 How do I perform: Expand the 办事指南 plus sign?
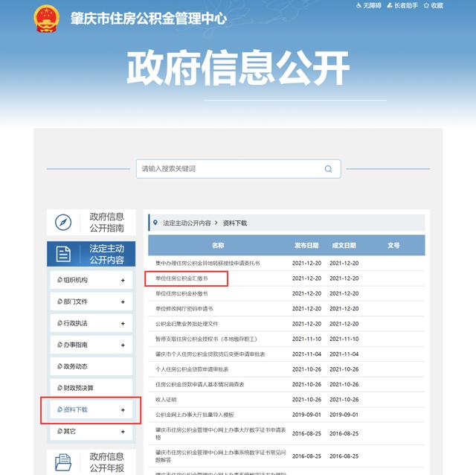click(x=123, y=345)
